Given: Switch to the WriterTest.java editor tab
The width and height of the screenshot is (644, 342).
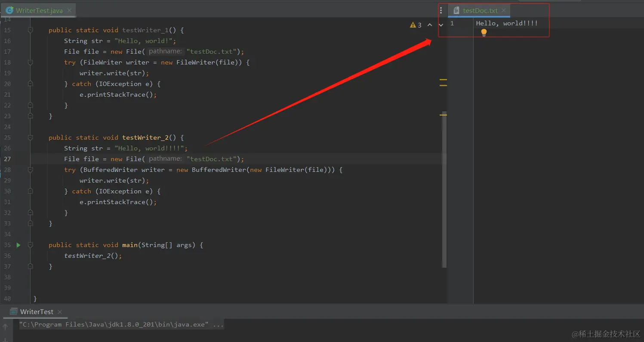Looking at the screenshot, I should click(39, 10).
